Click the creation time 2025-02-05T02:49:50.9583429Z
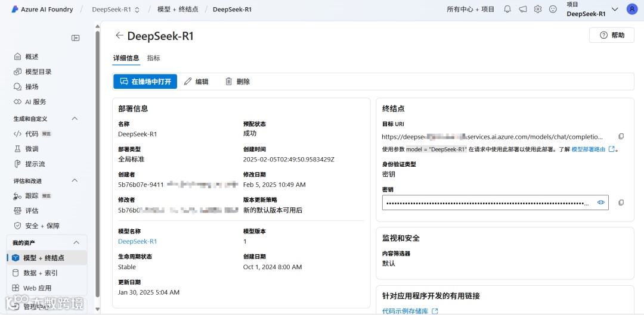The image size is (644, 315). click(289, 160)
